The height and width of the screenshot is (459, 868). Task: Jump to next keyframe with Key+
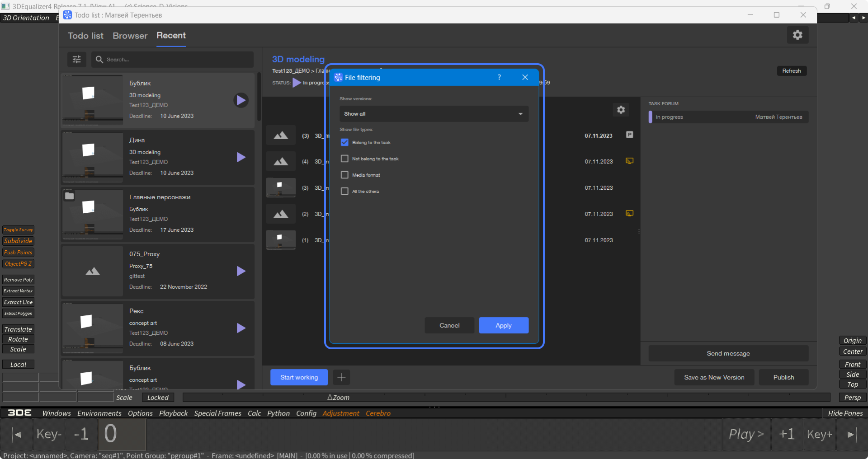(x=820, y=434)
